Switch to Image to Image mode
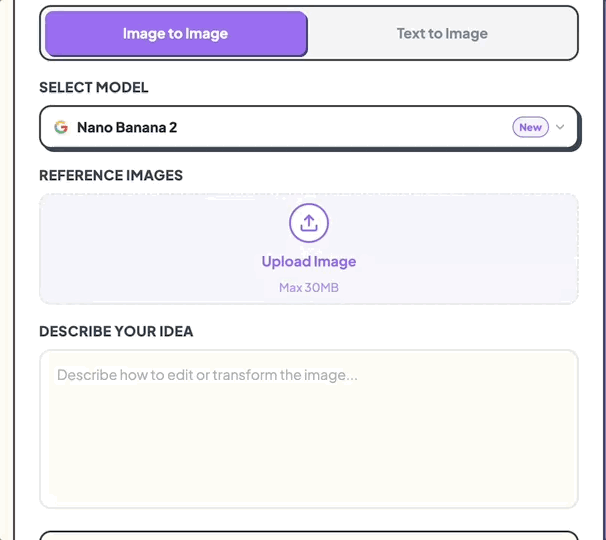 tap(176, 34)
